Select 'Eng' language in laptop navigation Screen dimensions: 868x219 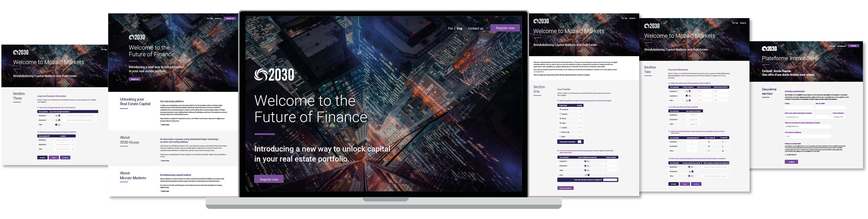pyautogui.click(x=459, y=29)
